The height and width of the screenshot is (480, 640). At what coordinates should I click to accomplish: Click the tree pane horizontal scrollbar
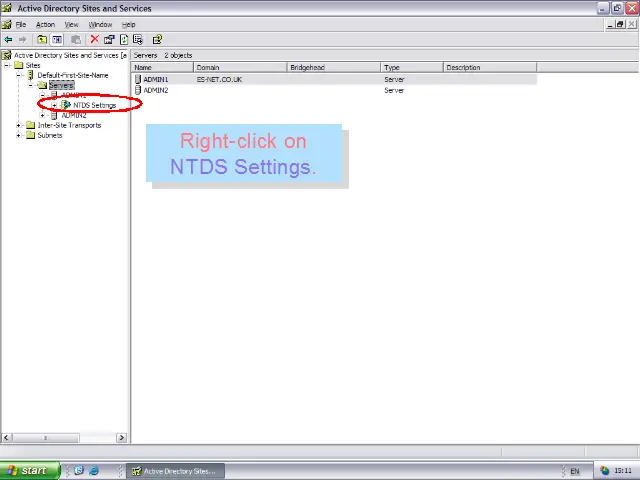[x=65, y=437]
